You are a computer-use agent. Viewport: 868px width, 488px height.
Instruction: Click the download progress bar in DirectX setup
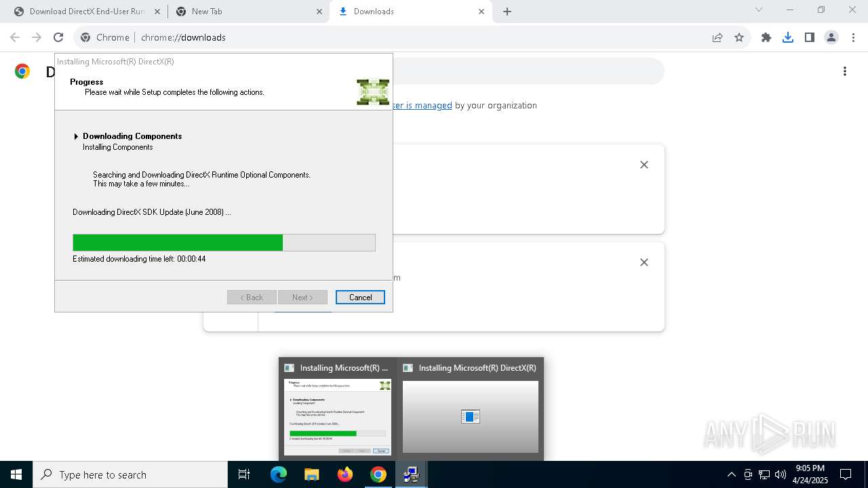[x=224, y=243]
